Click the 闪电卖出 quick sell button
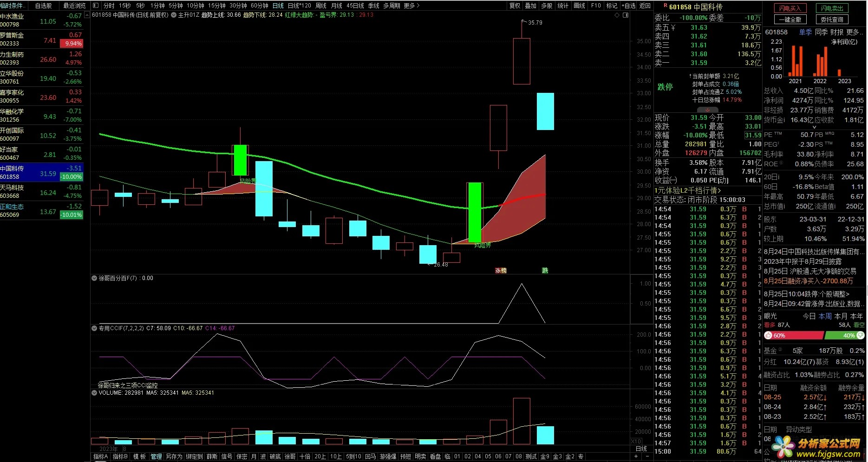The height and width of the screenshot is (462, 868). (x=832, y=8)
